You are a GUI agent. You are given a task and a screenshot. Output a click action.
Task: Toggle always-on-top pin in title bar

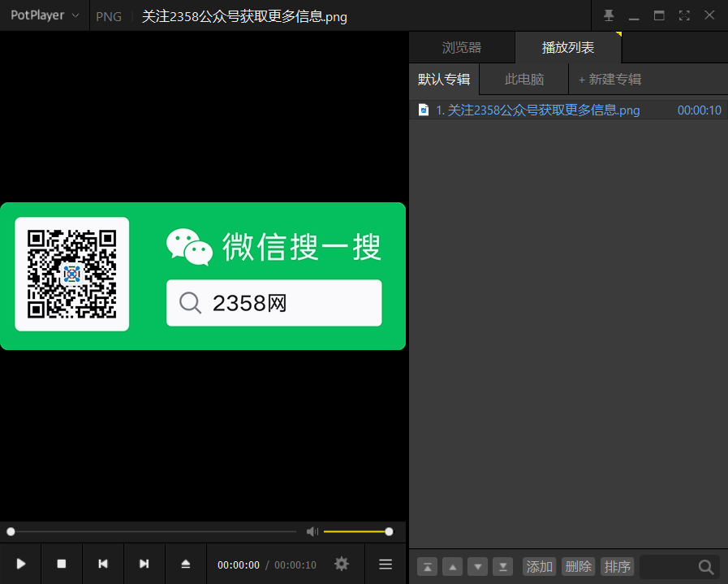609,15
